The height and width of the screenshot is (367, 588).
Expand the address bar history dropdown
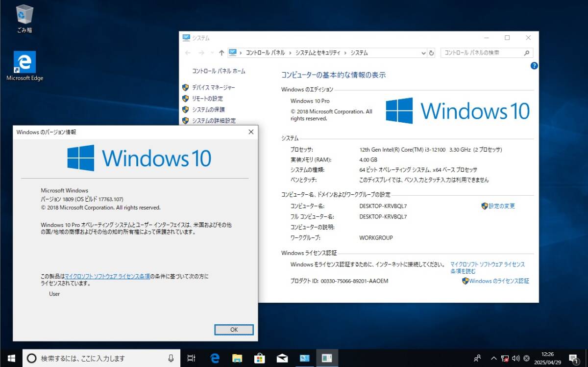pyautogui.click(x=423, y=53)
